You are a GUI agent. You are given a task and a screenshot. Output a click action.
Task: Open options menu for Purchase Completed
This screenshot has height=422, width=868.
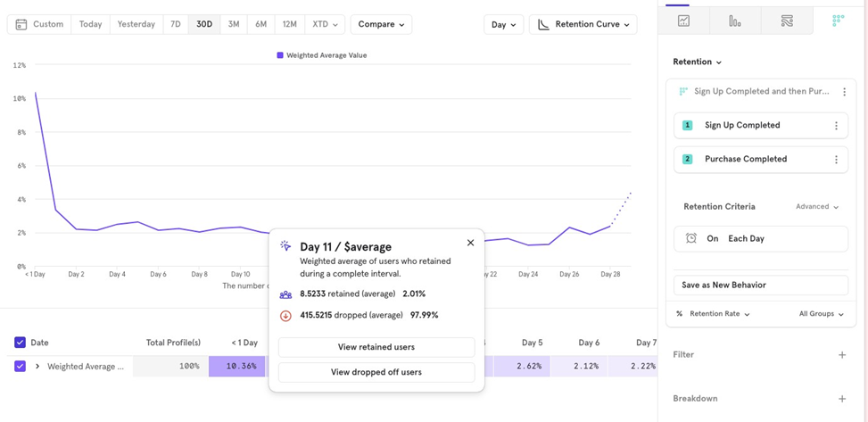tap(836, 160)
